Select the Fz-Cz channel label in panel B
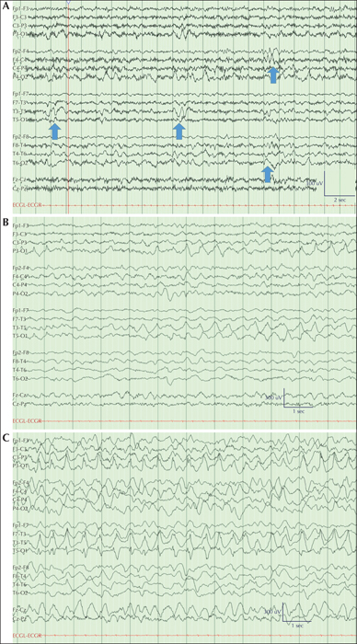The width and height of the screenshot is (357, 644). coord(19,396)
